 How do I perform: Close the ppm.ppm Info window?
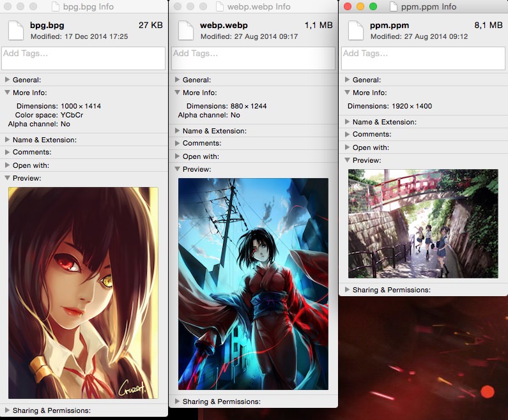pyautogui.click(x=348, y=6)
